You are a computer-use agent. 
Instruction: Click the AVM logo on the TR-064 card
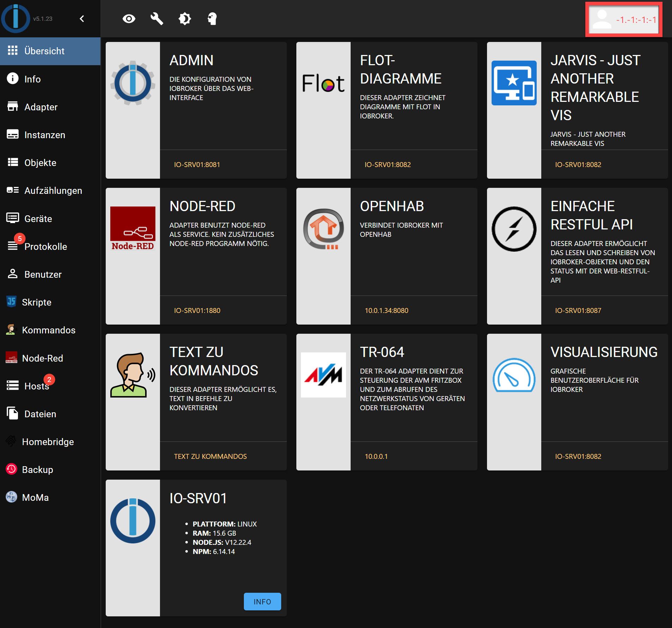(323, 375)
